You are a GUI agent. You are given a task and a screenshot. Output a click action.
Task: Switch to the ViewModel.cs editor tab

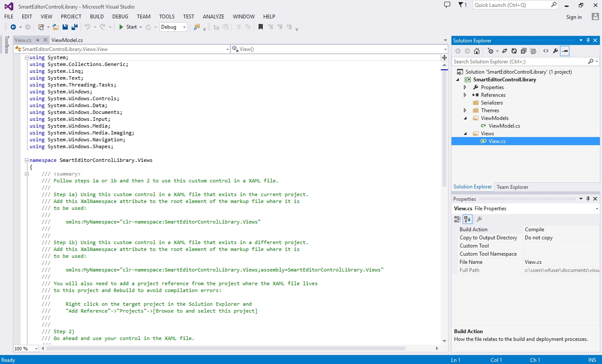click(x=67, y=40)
